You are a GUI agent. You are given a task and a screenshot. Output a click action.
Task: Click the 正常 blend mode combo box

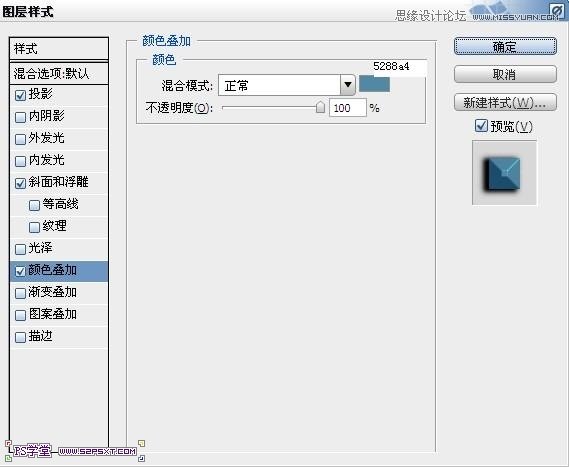287,85
